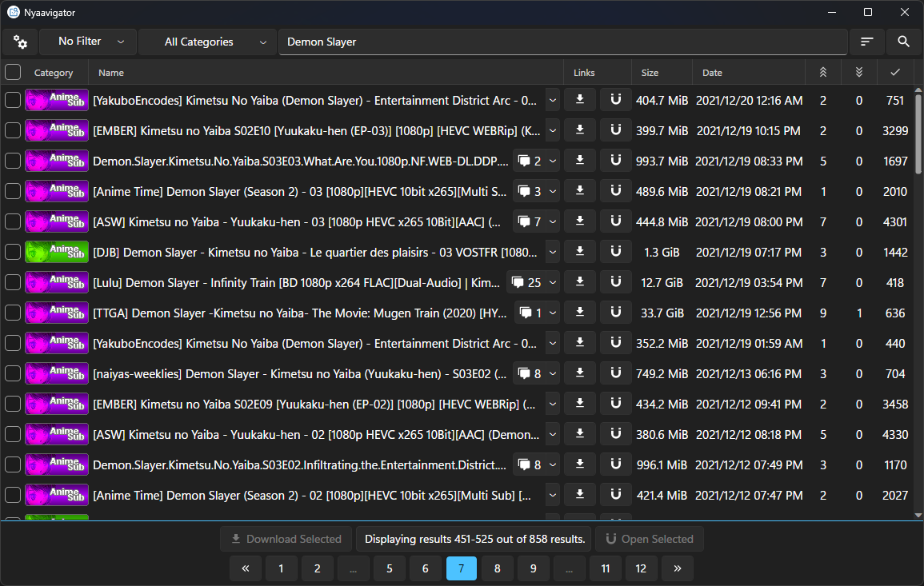
Task: Open magnet for EMBER S02E09 row
Action: point(615,404)
